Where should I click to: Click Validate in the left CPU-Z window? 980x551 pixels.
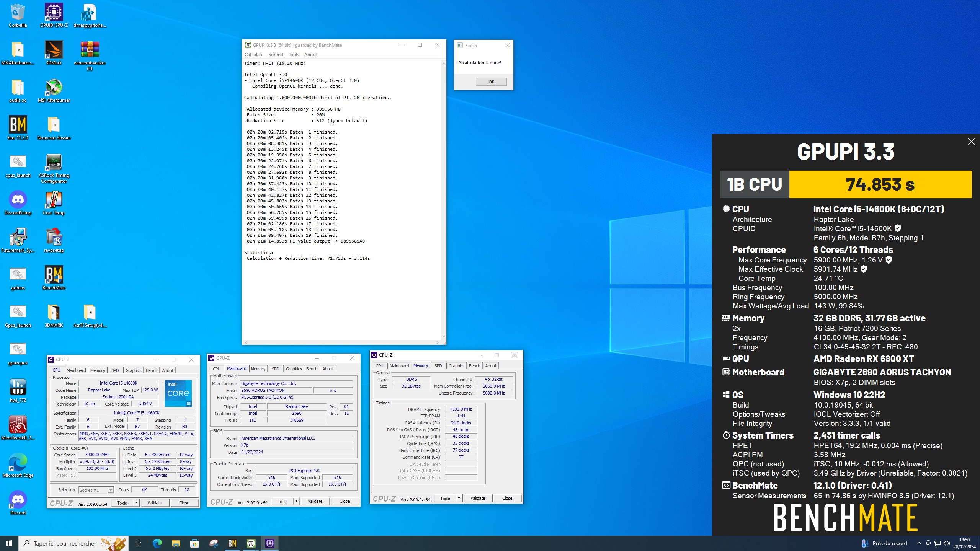pos(155,503)
